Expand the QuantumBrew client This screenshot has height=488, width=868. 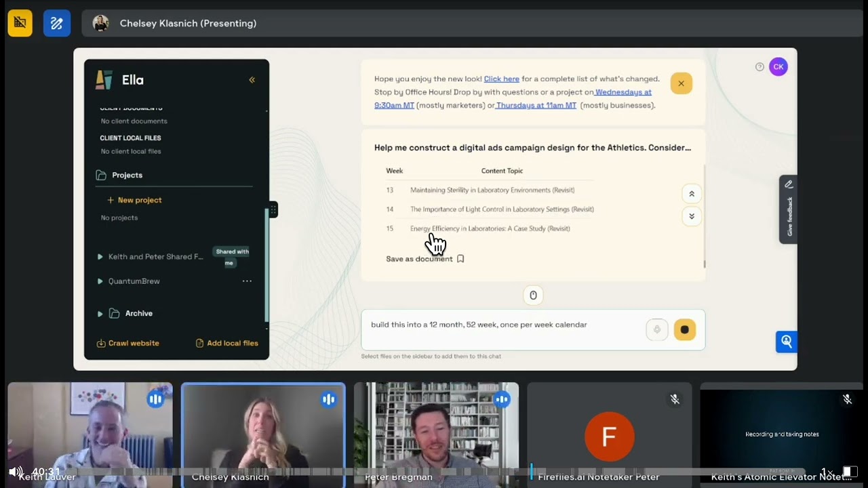(x=100, y=281)
